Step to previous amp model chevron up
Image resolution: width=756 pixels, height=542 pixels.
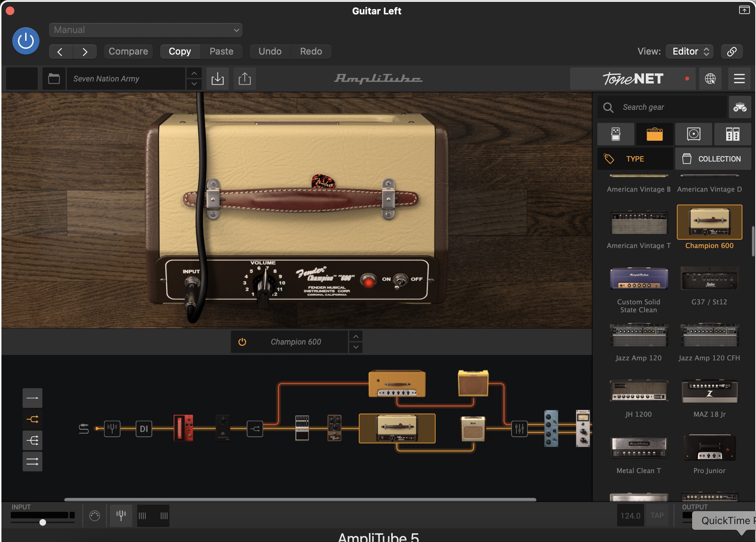355,336
